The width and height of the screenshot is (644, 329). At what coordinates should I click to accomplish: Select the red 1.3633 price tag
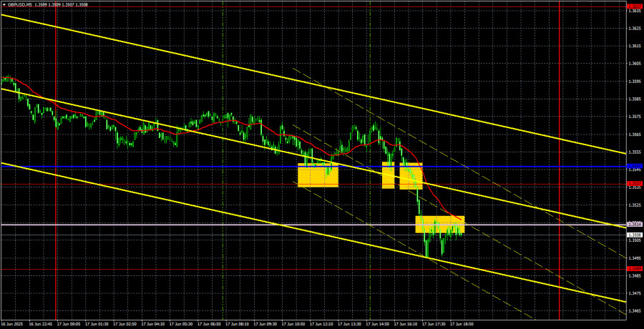(x=635, y=7)
